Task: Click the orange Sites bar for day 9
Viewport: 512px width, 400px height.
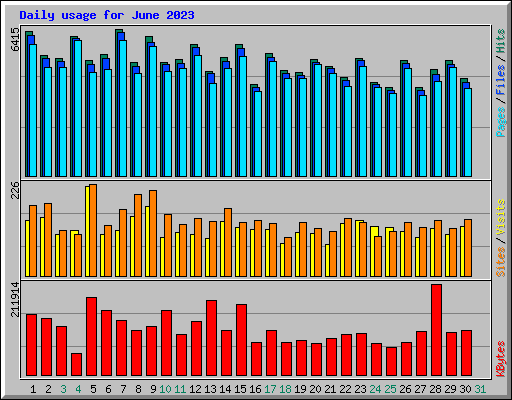Action: pyautogui.click(x=153, y=233)
